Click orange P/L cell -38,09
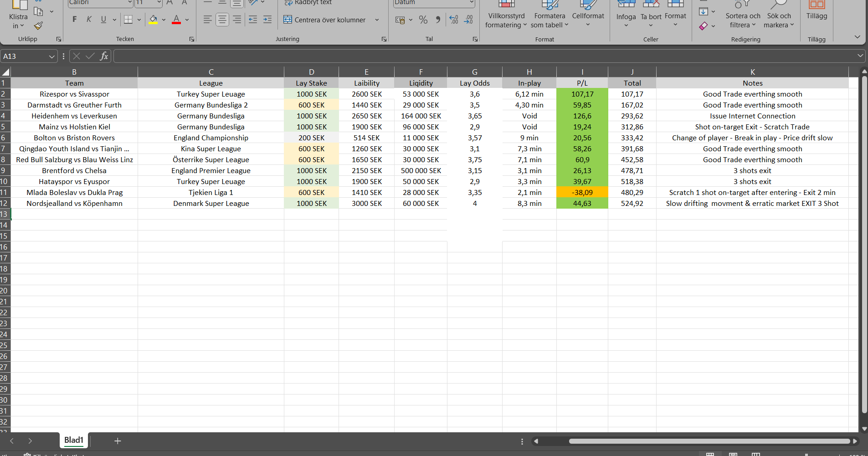The image size is (868, 456). (582, 192)
